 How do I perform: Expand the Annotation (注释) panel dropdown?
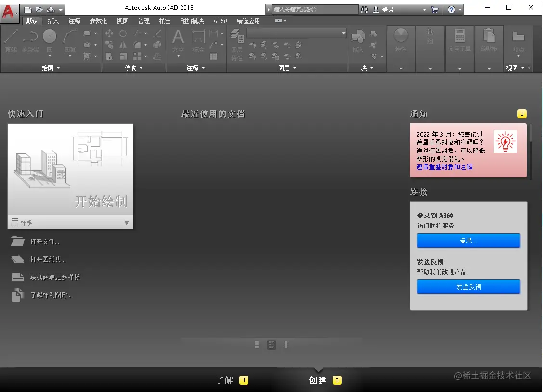(x=195, y=68)
